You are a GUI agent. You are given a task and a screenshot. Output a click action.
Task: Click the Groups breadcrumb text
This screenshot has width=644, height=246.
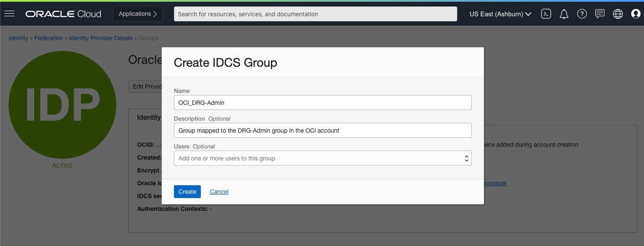149,38
